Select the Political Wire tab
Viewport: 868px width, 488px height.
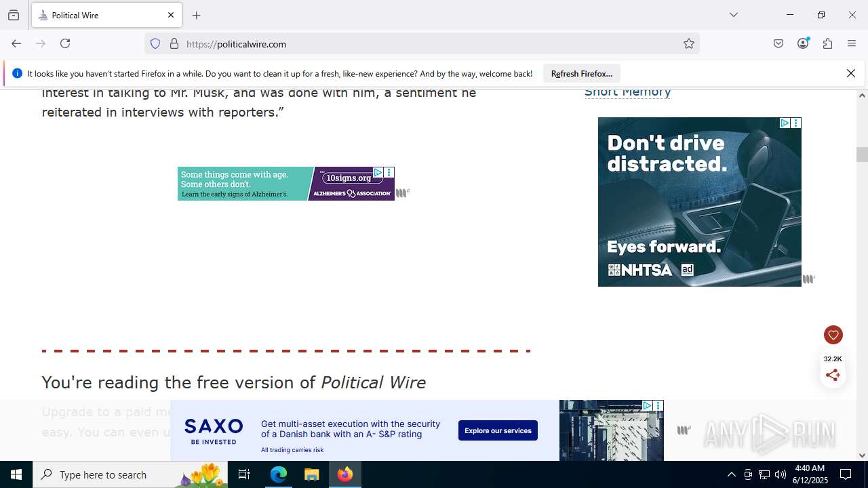pos(106,15)
